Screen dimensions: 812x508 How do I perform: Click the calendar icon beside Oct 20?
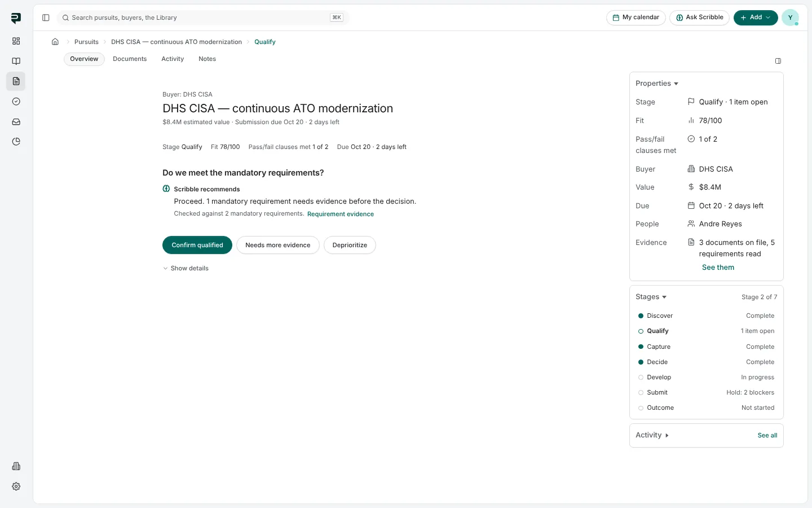tap(691, 205)
